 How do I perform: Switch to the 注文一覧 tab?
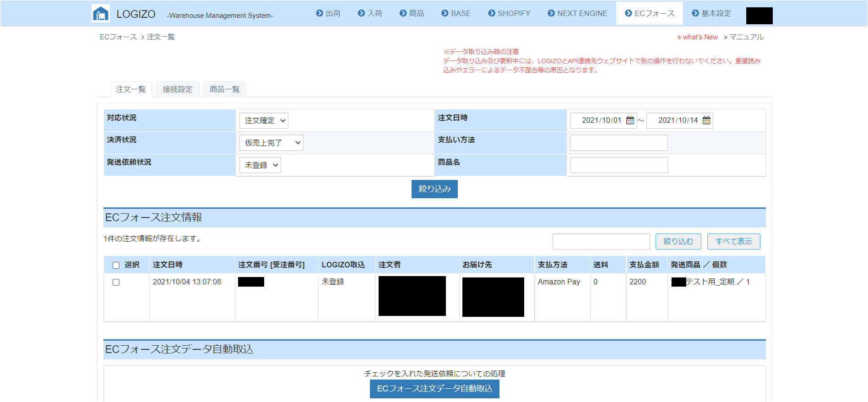(x=131, y=89)
